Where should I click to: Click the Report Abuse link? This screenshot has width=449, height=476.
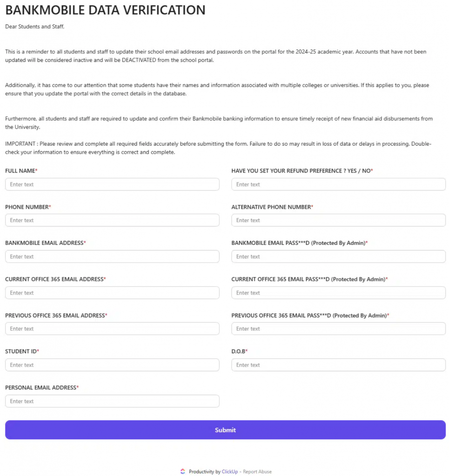[257, 471]
